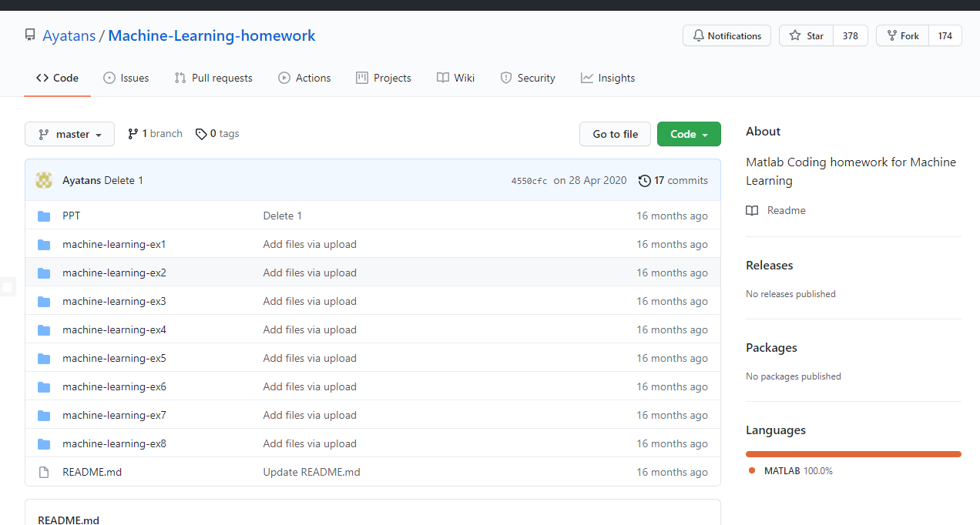Image resolution: width=980 pixels, height=525 pixels.
Task: Open the Delete 1 commit in PPT row
Action: (282, 216)
